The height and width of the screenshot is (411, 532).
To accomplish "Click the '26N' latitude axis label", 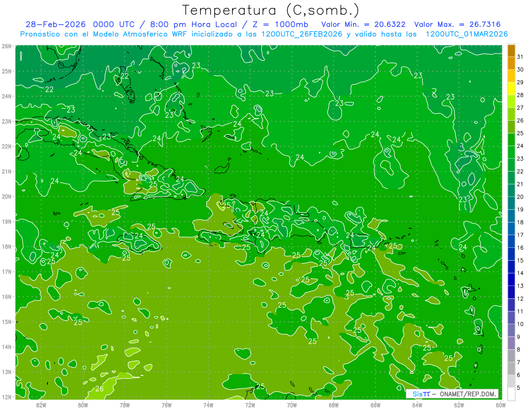I will coord(6,46).
